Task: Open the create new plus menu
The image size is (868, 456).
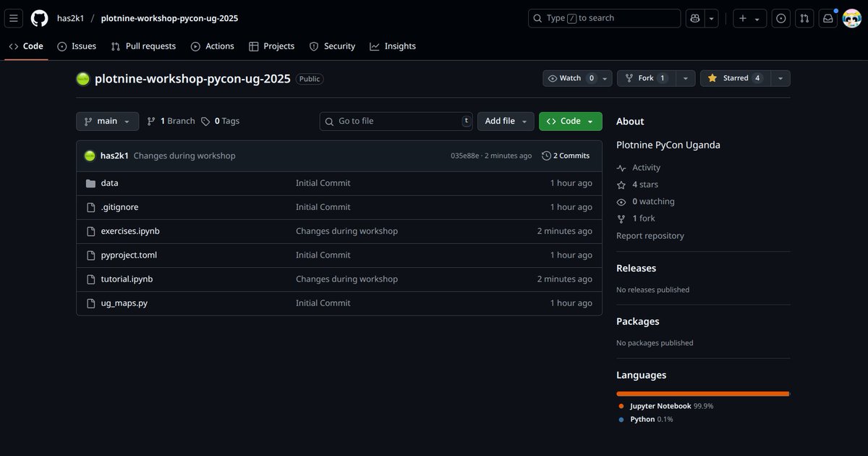Action: click(749, 18)
